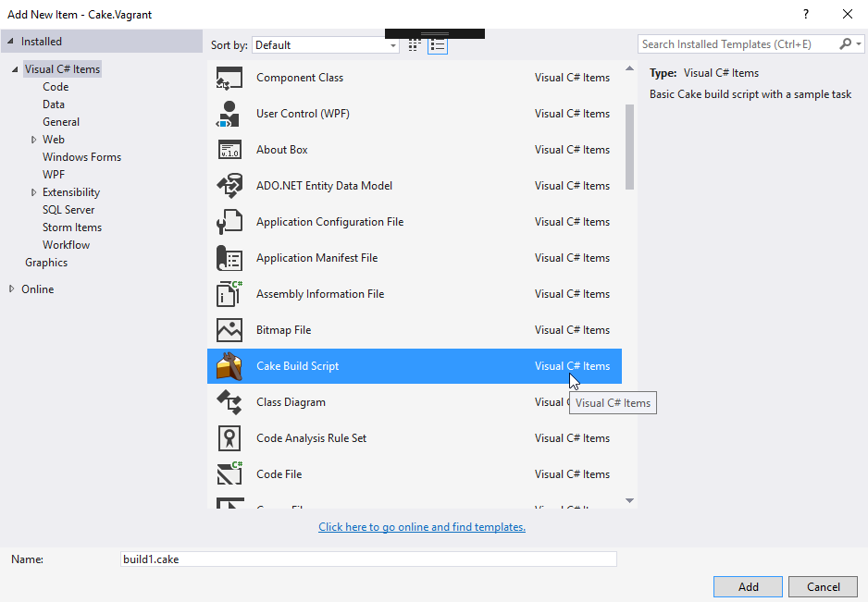
Task: Click the Cake Build Script cake icon
Action: [229, 366]
